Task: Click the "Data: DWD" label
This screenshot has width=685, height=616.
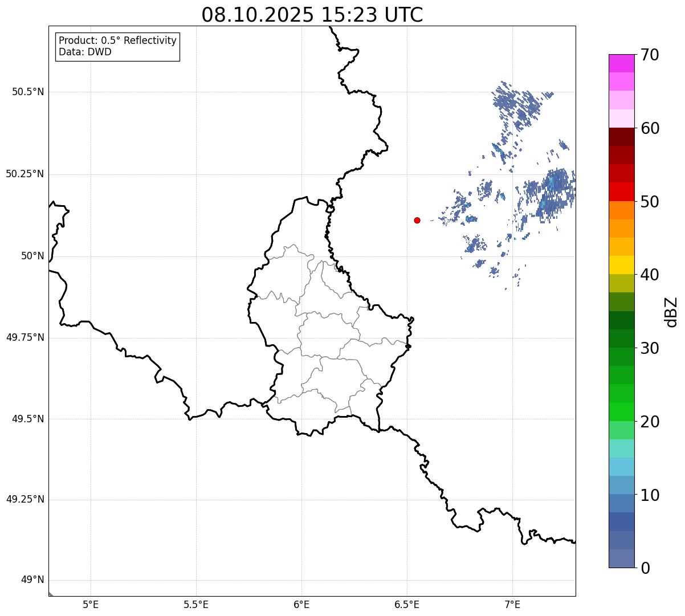Action: [x=85, y=52]
